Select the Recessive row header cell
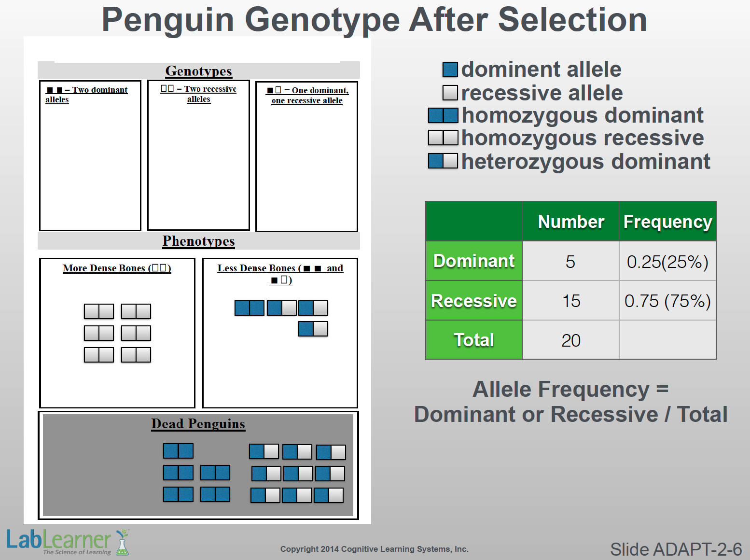Image resolution: width=750 pixels, height=560 pixels. point(473,301)
